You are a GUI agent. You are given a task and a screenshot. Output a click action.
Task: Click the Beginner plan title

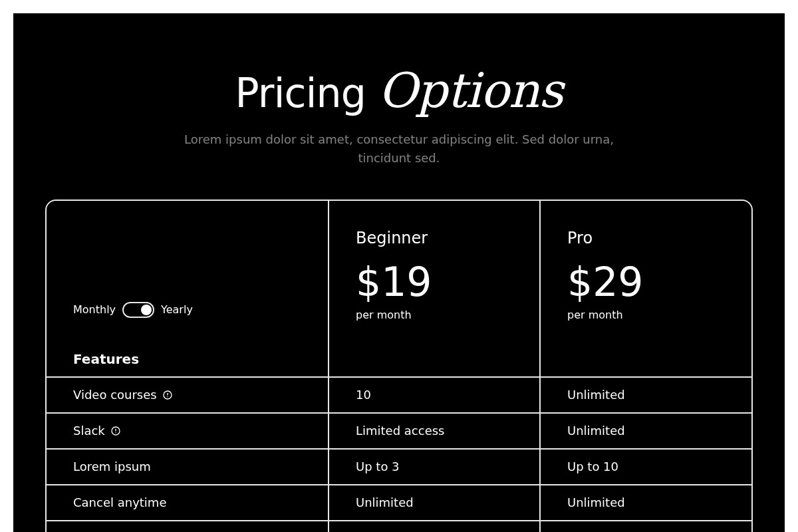392,238
